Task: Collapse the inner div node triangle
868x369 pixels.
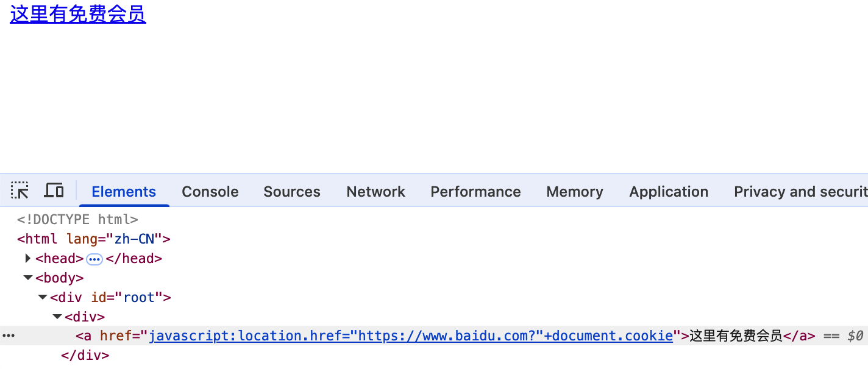Action: (x=57, y=317)
